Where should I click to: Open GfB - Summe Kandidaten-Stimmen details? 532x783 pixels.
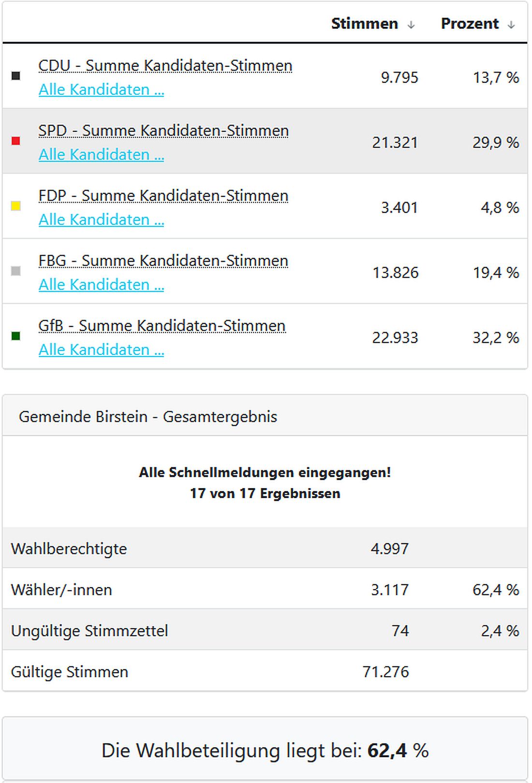pyautogui.click(x=163, y=325)
